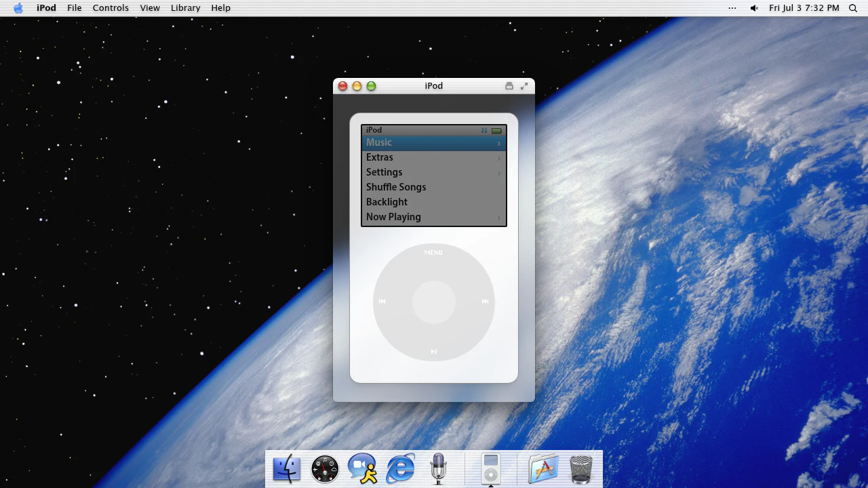Open the iPod application menu

(x=46, y=8)
